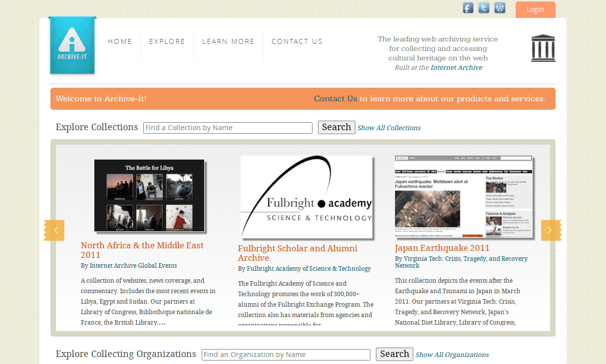Open Contact Us navigation item
This screenshot has height=364, width=606.
pos(297,41)
